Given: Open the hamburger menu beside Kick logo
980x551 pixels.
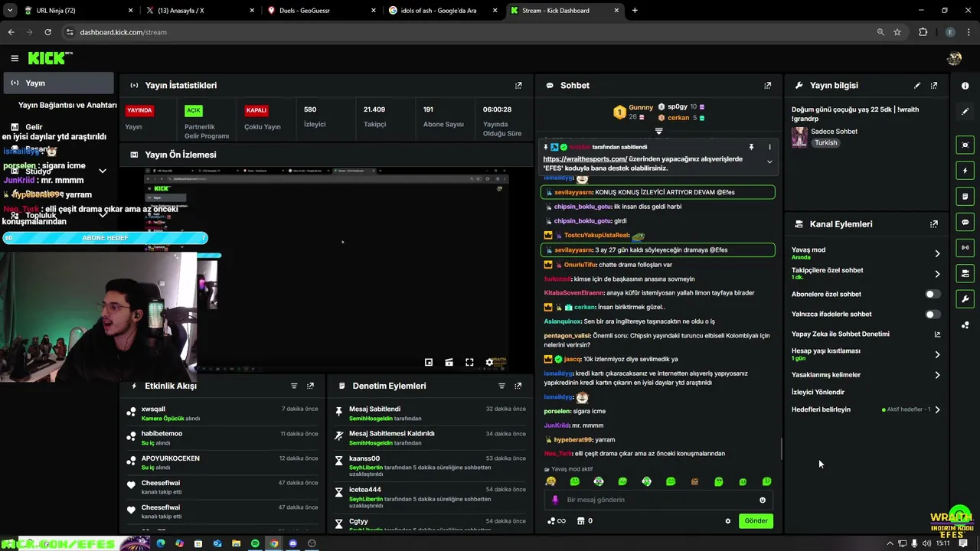Looking at the screenshot, I should click(15, 58).
